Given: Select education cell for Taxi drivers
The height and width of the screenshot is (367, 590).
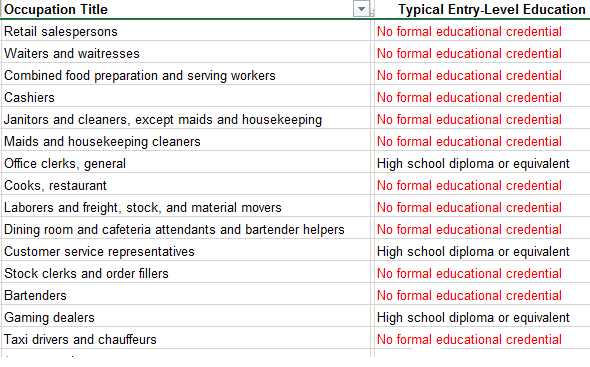Looking at the screenshot, I should [482, 339].
